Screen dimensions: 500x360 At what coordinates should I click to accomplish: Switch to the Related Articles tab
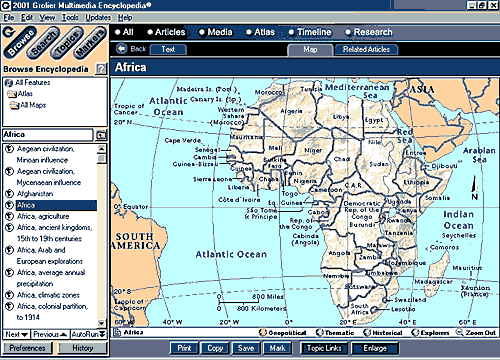tap(366, 49)
